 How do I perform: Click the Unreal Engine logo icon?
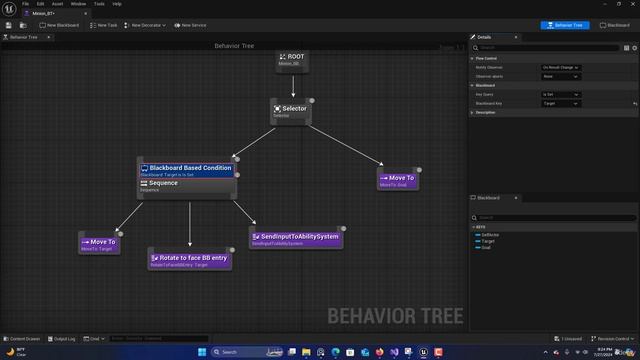point(9,9)
